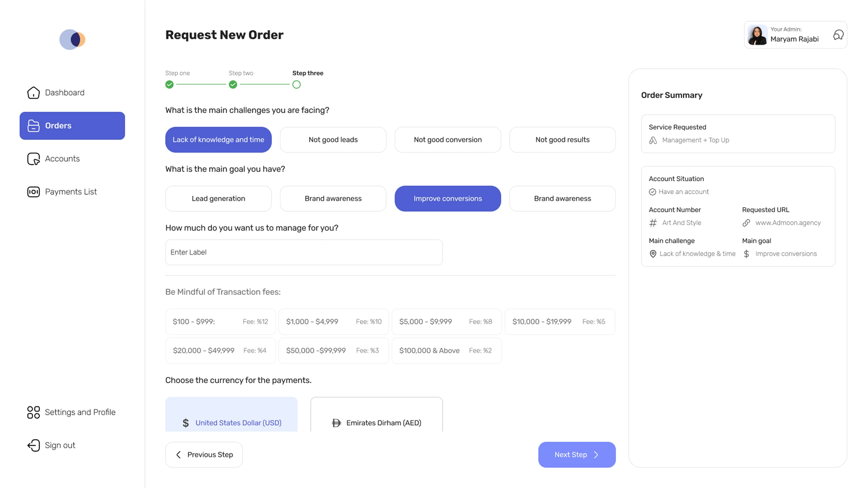The height and width of the screenshot is (488, 868).
Task: Click the $10,000 - $19,999 fee tier
Action: (x=560, y=322)
